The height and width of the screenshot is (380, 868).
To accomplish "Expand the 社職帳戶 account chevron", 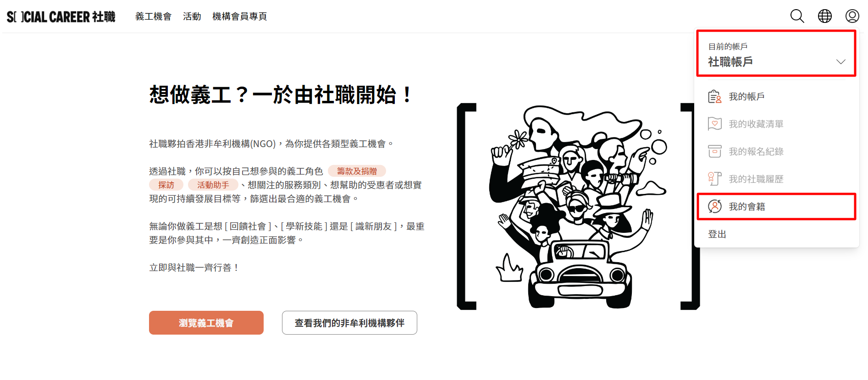I will [x=840, y=62].
